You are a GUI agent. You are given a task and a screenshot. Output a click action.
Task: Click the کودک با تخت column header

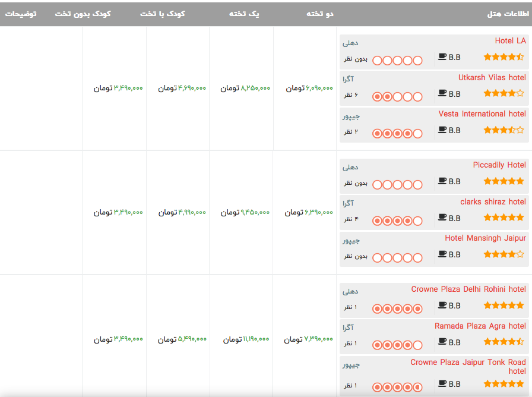pos(163,14)
